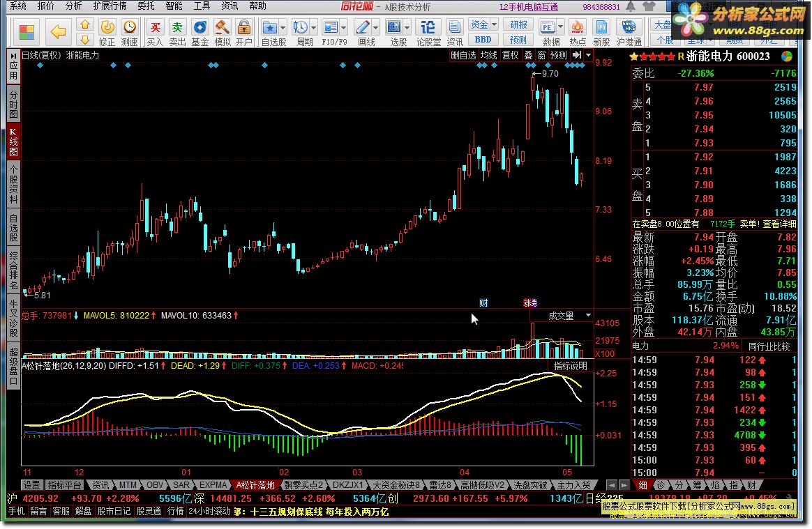
Task: Toggle the 财 marker on the chart
Action: [483, 303]
